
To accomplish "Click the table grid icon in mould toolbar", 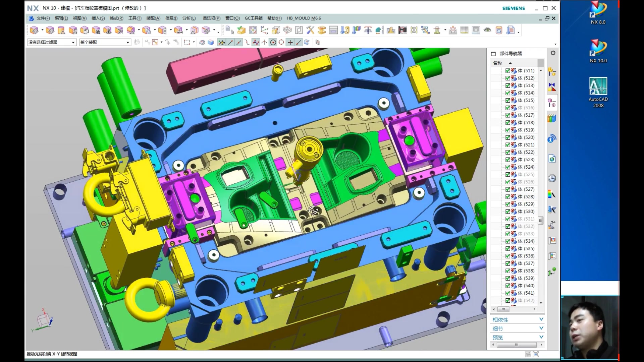I will click(464, 30).
